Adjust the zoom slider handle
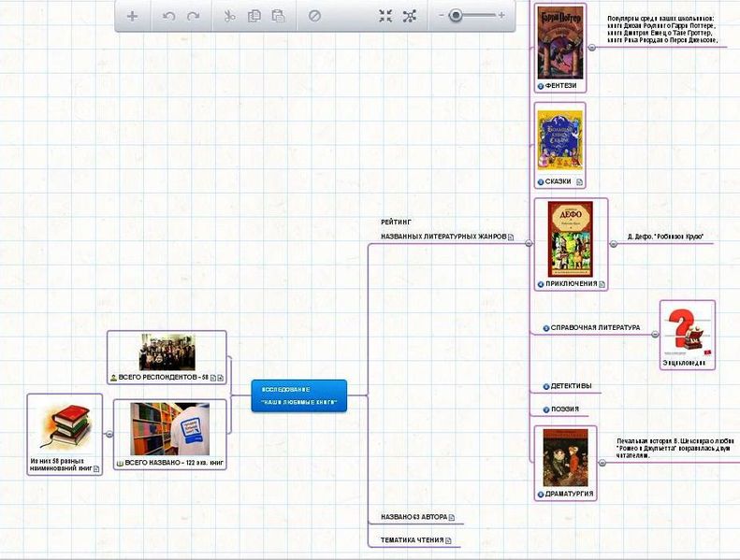The image size is (740, 560). (456, 16)
